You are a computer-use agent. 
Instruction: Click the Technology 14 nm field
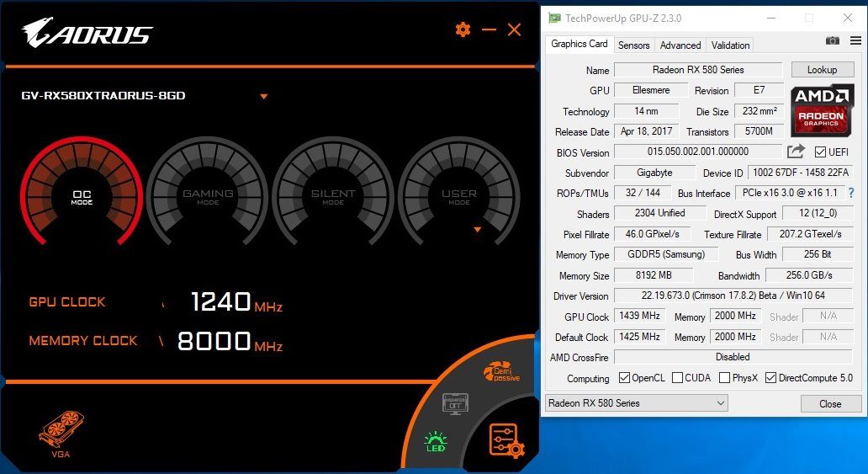[647, 111]
